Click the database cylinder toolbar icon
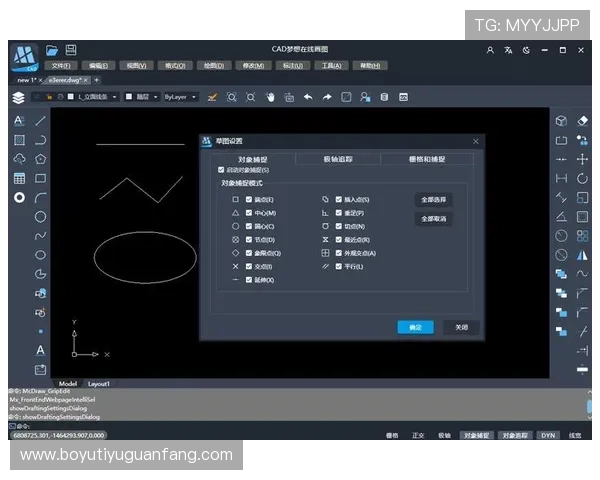Viewport: 600px width, 480px height. click(384, 97)
